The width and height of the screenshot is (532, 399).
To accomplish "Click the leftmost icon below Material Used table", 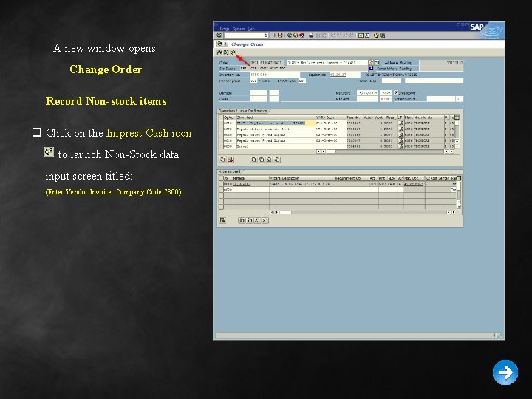I will point(222,220).
